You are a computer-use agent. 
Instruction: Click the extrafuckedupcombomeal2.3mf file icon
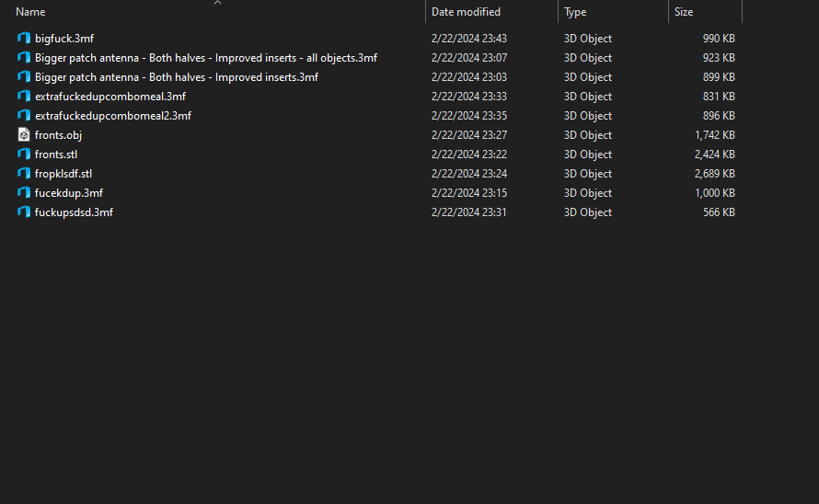click(x=24, y=116)
